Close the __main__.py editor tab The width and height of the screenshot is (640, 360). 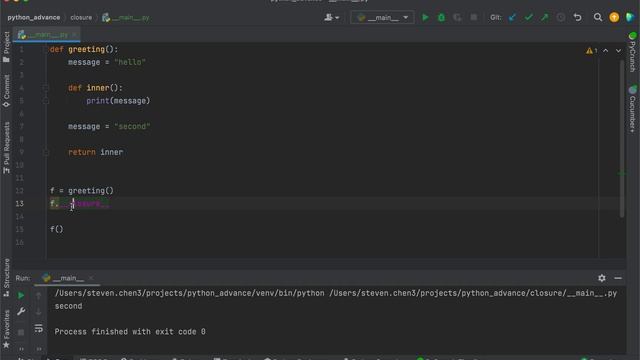(x=74, y=35)
